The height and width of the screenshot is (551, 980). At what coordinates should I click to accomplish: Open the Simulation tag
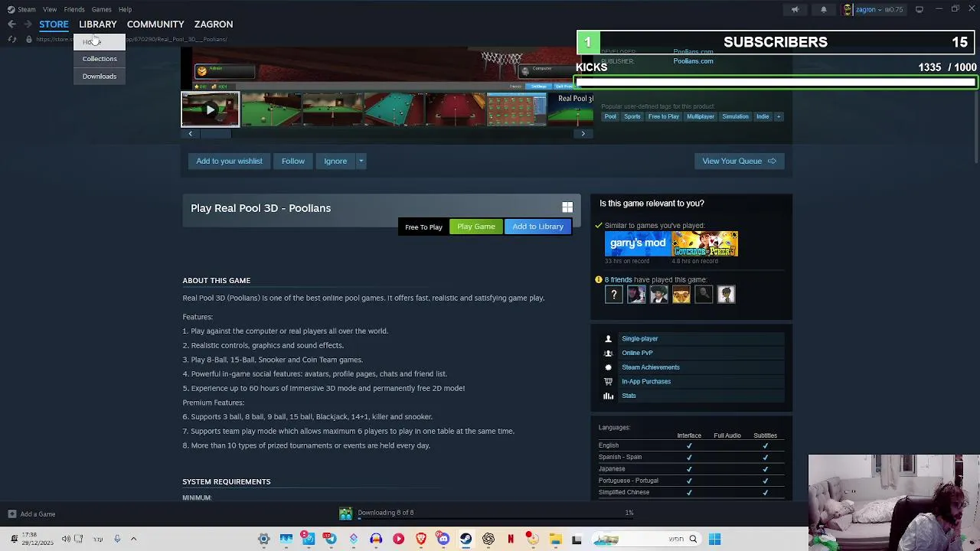pyautogui.click(x=735, y=116)
